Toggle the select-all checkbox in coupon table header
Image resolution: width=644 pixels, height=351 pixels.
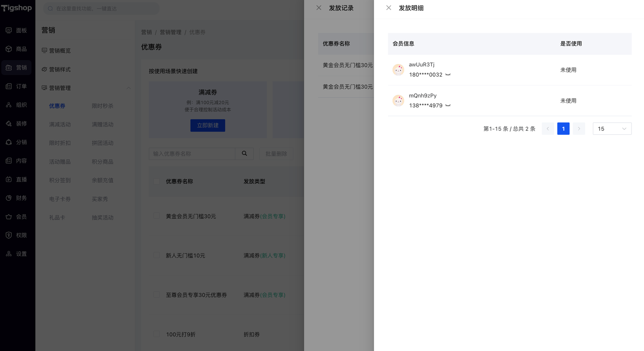pos(157,182)
